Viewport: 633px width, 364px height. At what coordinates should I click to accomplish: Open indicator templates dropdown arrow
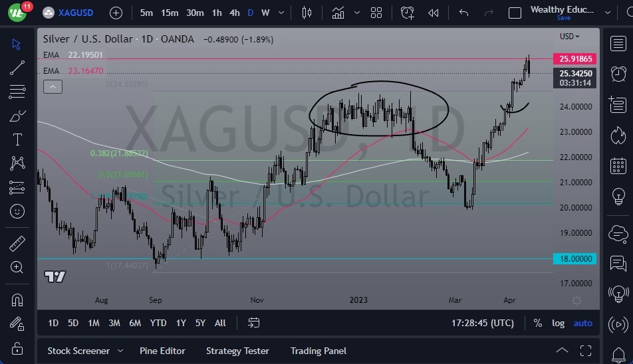[357, 13]
